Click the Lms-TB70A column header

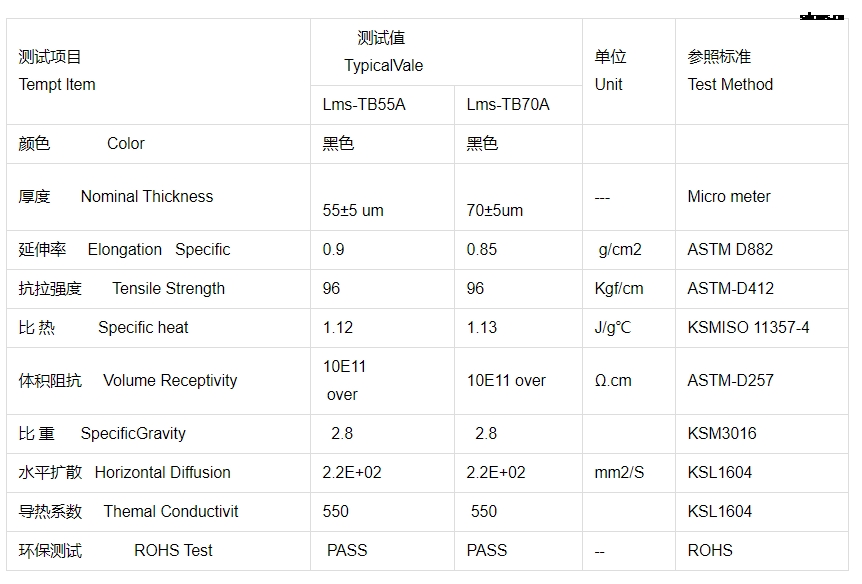point(507,104)
